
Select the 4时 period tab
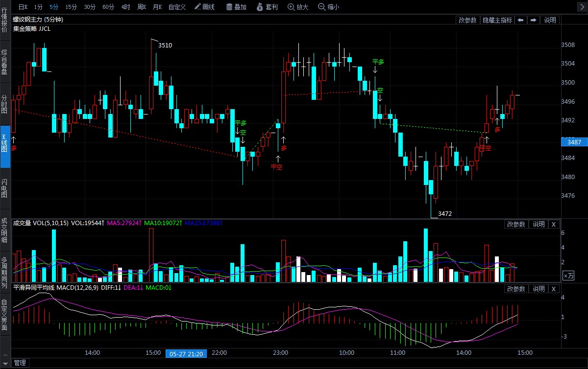coord(126,7)
